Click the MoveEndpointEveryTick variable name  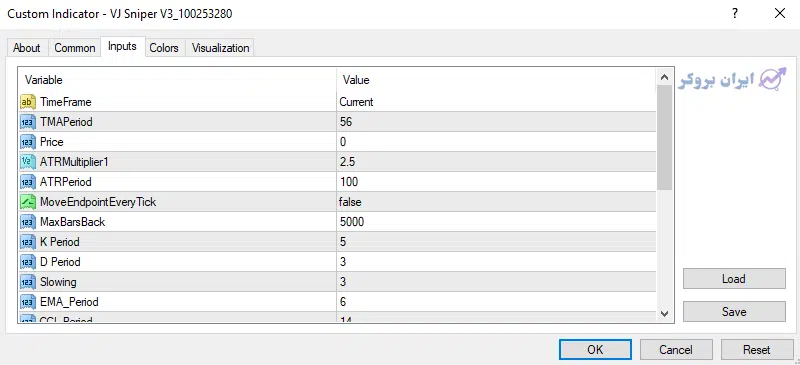point(98,202)
